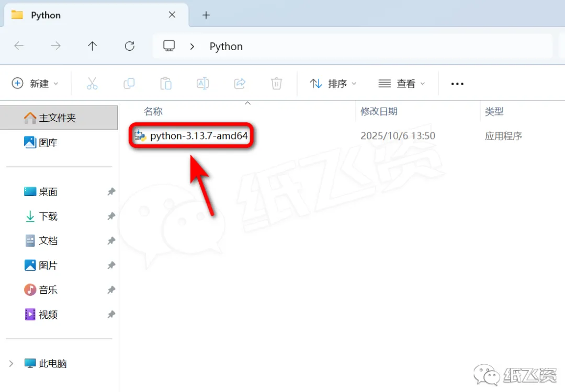Unpin 桌面 using its pin icon
This screenshot has width=565, height=392.
[x=111, y=191]
